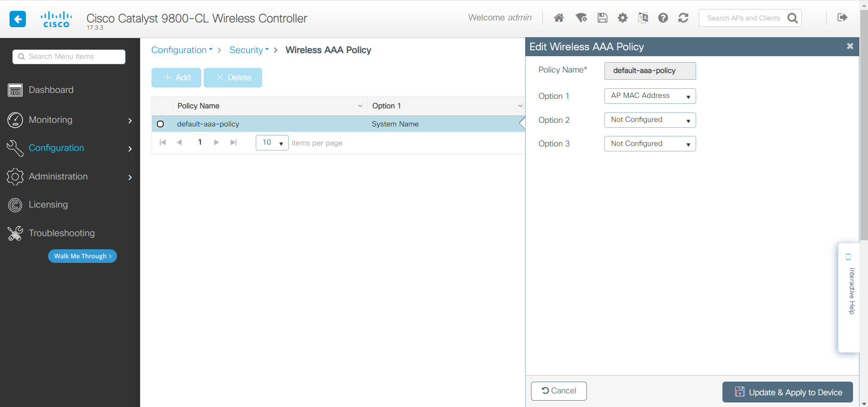Expand the Configuration menu chevron
The width and height of the screenshot is (868, 407).
130,149
